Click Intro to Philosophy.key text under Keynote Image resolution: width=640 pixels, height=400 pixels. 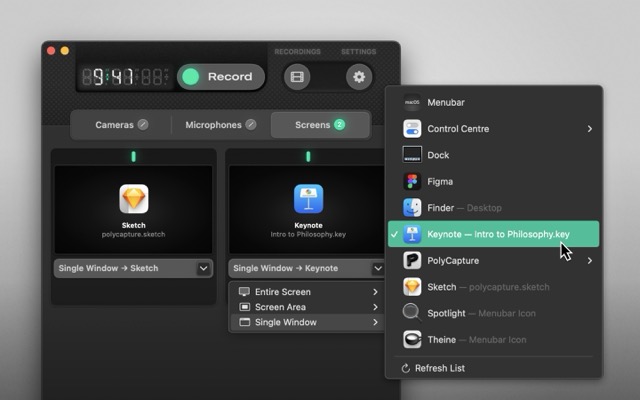[x=308, y=234]
